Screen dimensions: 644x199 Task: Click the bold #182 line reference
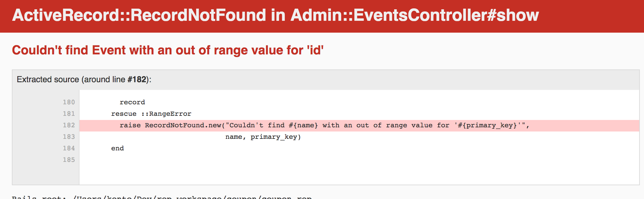137,79
